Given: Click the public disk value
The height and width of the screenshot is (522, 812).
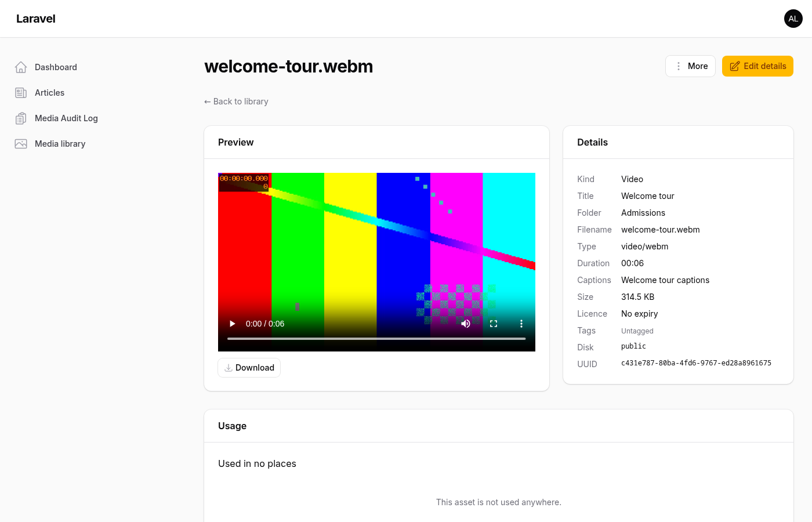Looking at the screenshot, I should (x=633, y=346).
